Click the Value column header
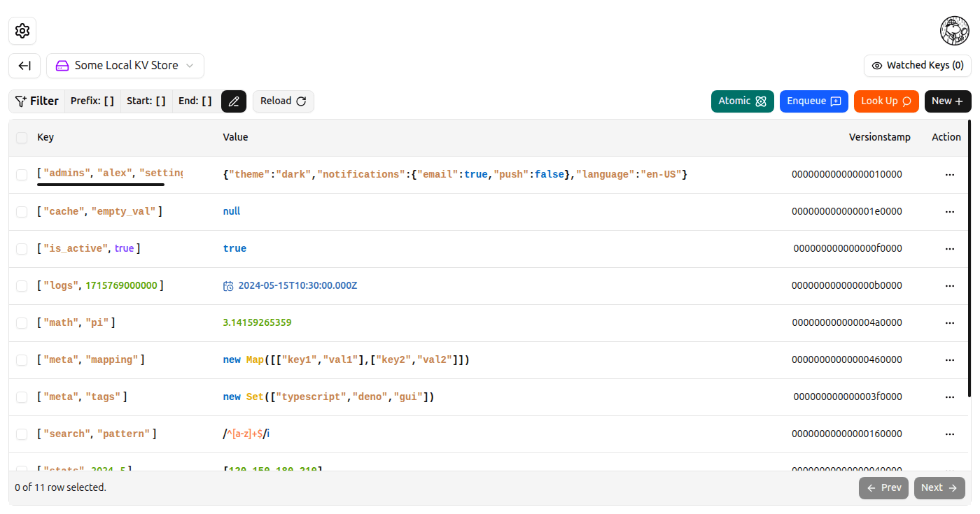 pos(235,138)
